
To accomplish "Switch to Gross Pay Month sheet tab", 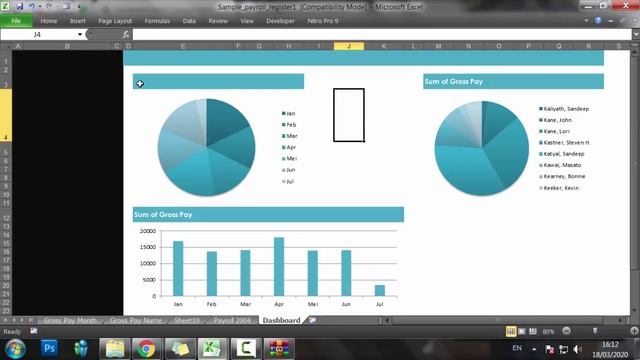I will pyautogui.click(x=70, y=320).
